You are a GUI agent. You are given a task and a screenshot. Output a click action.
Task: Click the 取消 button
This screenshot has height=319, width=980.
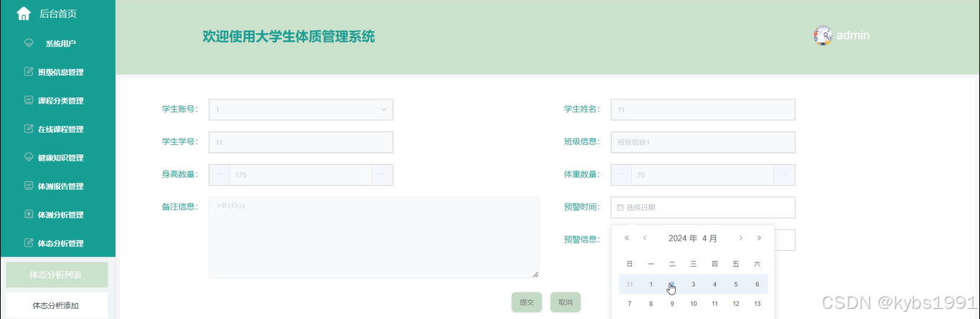click(x=565, y=303)
